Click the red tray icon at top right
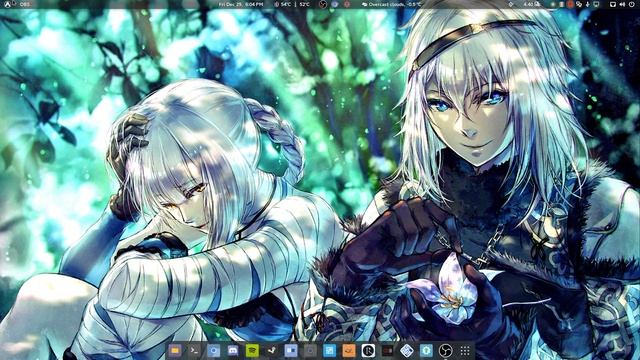The width and height of the screenshot is (640, 360). pyautogui.click(x=570, y=4)
